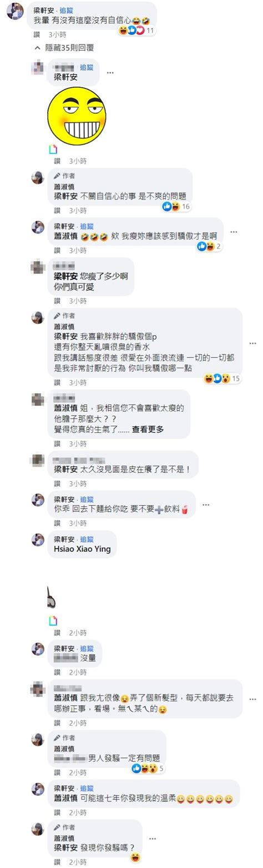
Task: Open options menu beside the 梁軒安 sticker reply
Action: (x=110, y=72)
